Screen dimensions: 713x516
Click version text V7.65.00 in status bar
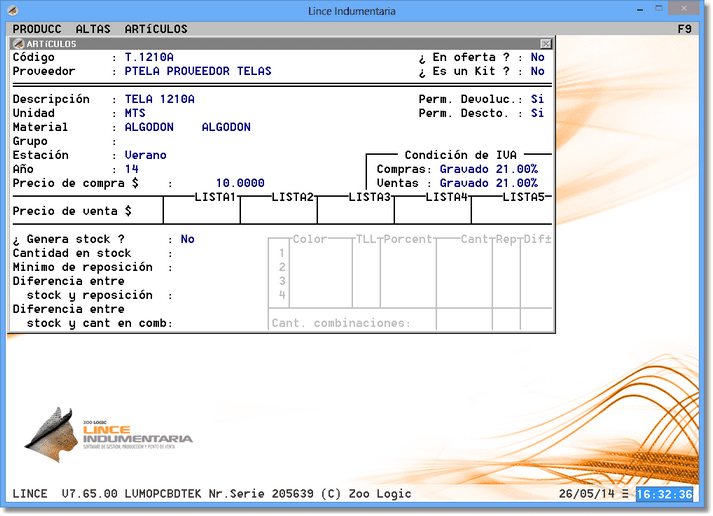click(90, 494)
